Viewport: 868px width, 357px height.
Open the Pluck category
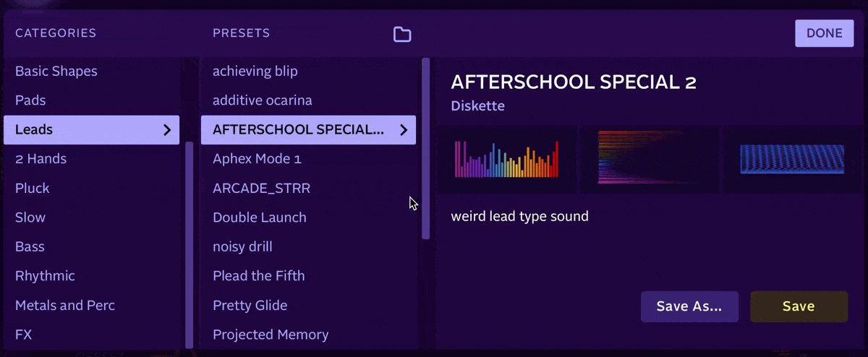click(33, 188)
